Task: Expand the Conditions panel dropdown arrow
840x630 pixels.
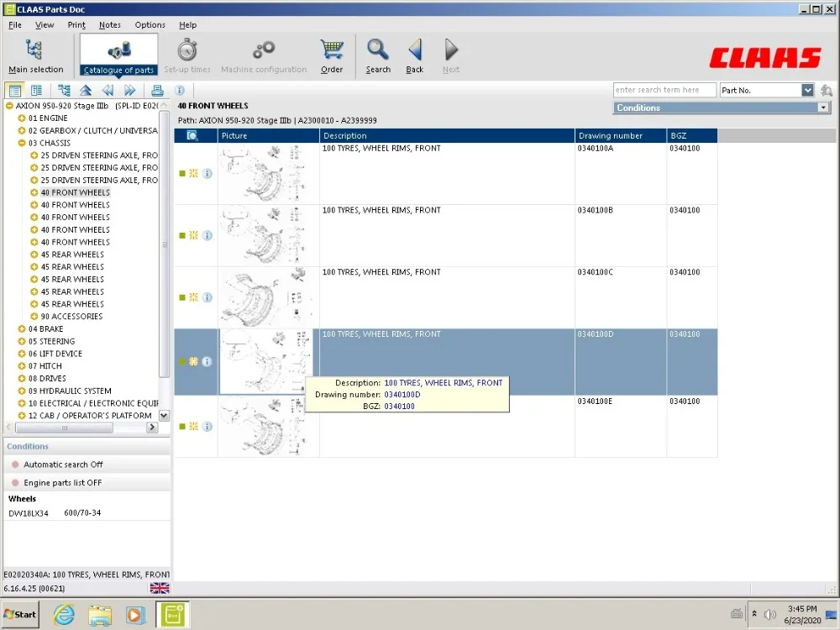Action: pyautogui.click(x=823, y=108)
